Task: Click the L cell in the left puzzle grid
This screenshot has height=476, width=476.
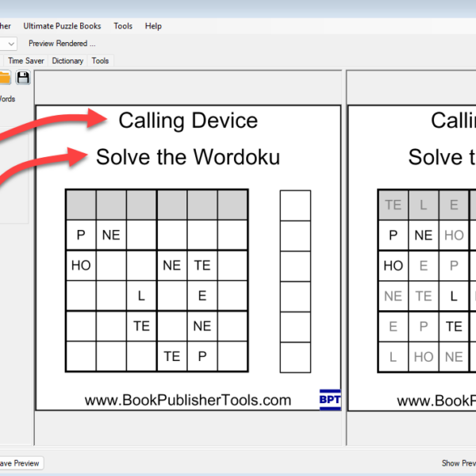Action: 141,296
